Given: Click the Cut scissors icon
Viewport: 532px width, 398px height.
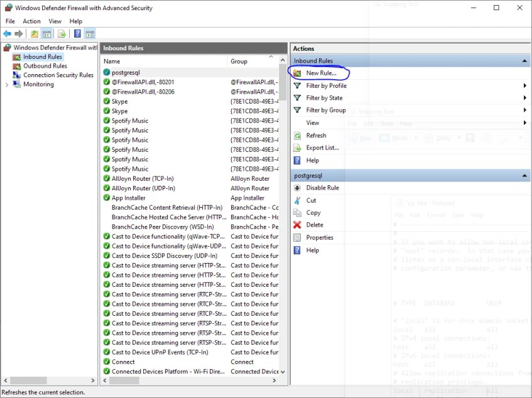Looking at the screenshot, I should (297, 200).
